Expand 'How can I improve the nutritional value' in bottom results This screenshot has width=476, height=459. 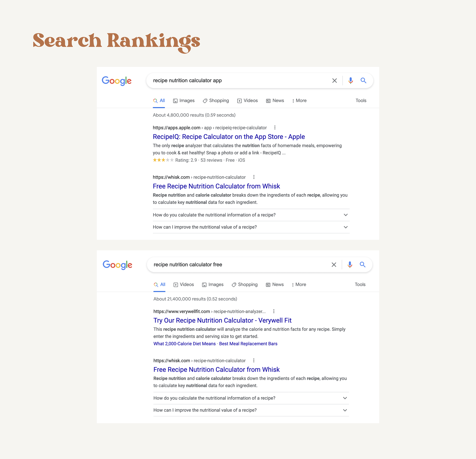(x=251, y=410)
